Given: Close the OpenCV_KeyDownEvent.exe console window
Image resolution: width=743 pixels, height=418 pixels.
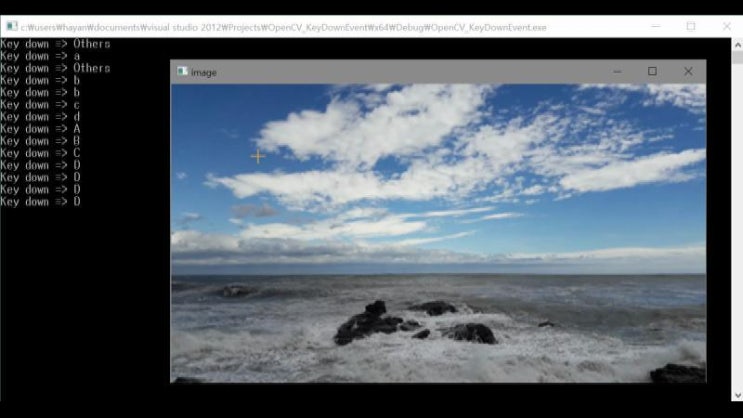Looking at the screenshot, I should click(726, 27).
